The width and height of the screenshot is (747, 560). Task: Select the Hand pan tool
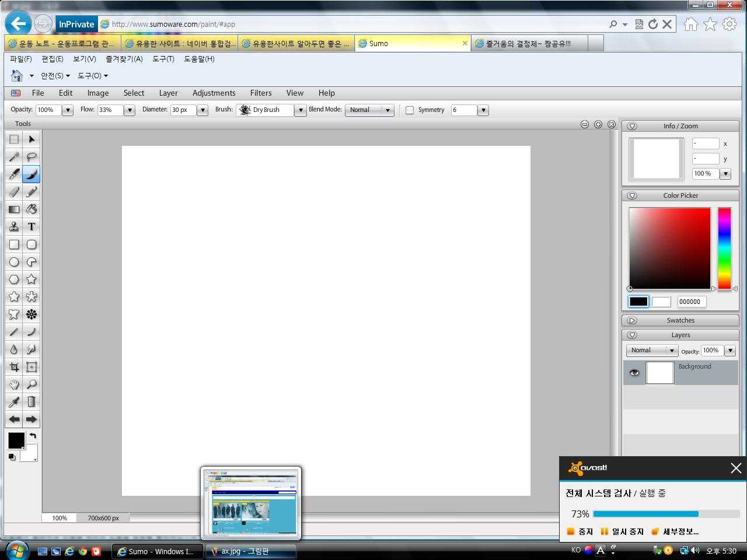point(14,384)
